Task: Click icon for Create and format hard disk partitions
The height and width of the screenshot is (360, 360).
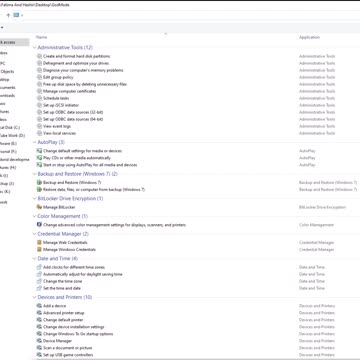Action: pyautogui.click(x=39, y=56)
